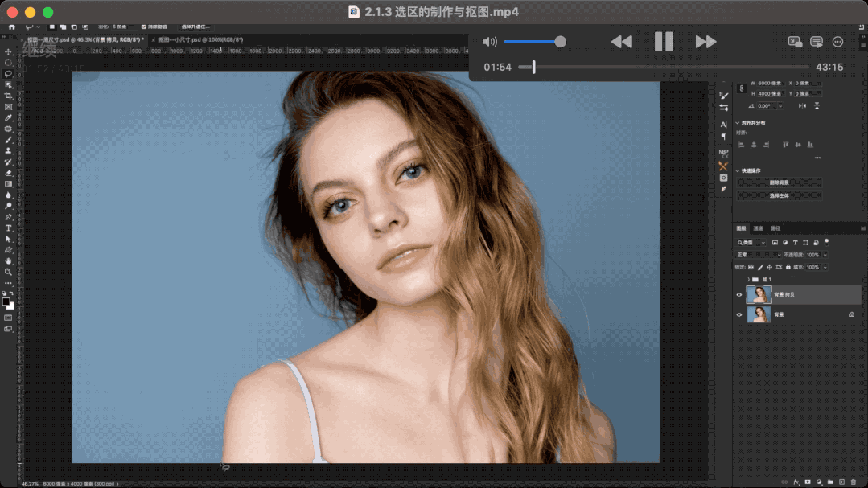Click the 选择并遮住 button
The width and height of the screenshot is (868, 488).
(195, 27)
